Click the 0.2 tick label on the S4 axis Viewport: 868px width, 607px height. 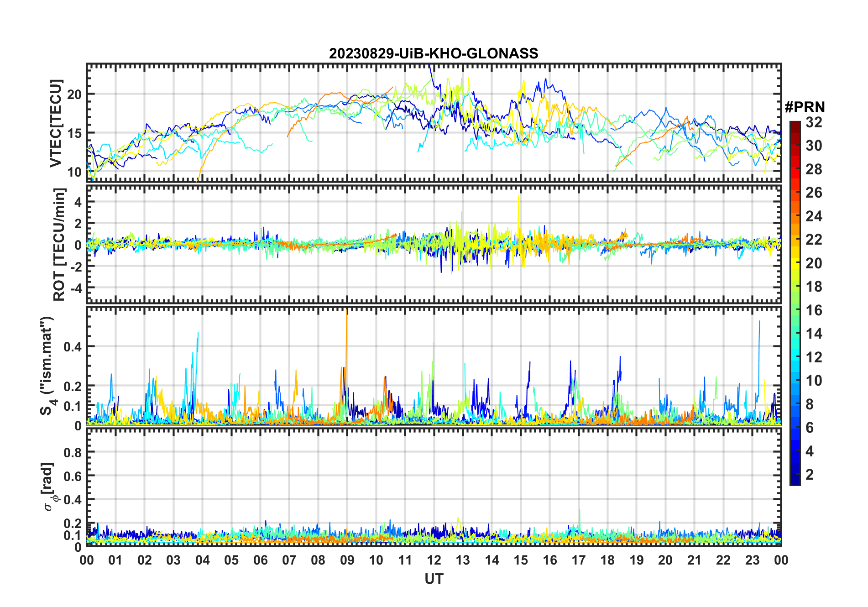(x=73, y=386)
